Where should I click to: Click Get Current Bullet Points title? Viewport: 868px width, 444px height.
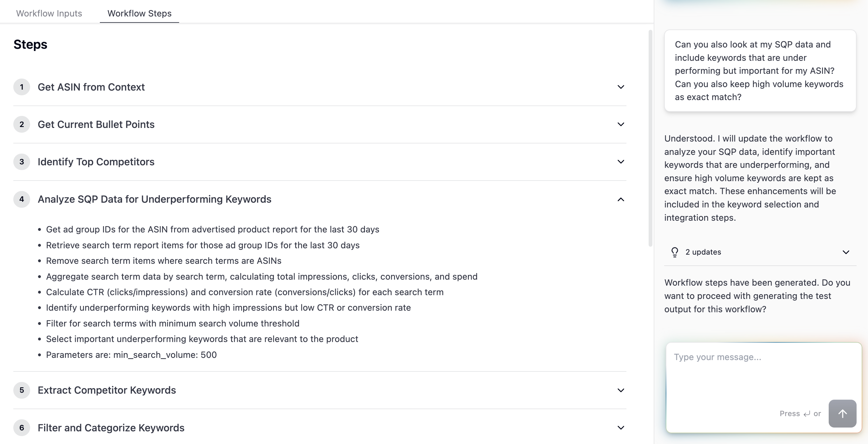[96, 124]
